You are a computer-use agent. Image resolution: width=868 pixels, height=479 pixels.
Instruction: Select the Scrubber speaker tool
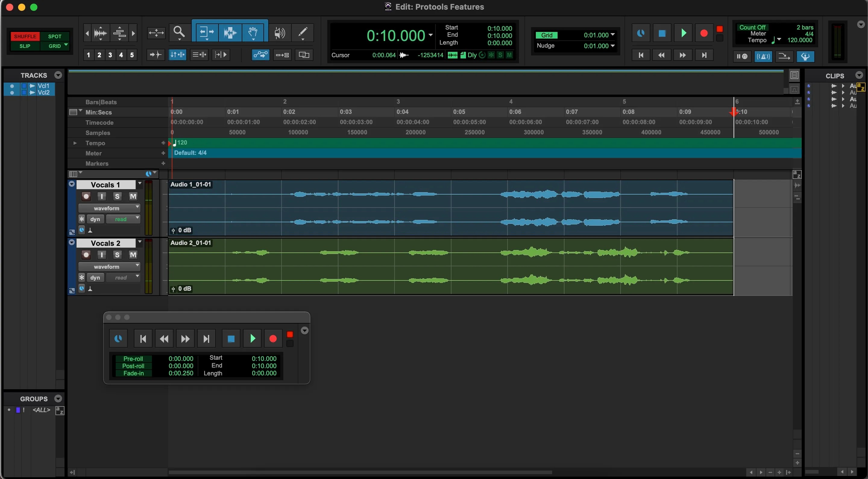click(x=279, y=33)
